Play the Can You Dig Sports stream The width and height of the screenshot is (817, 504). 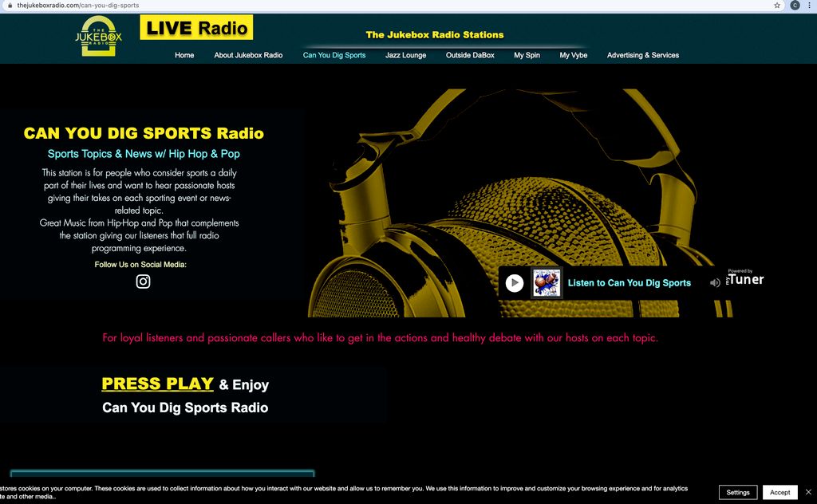pyautogui.click(x=515, y=283)
